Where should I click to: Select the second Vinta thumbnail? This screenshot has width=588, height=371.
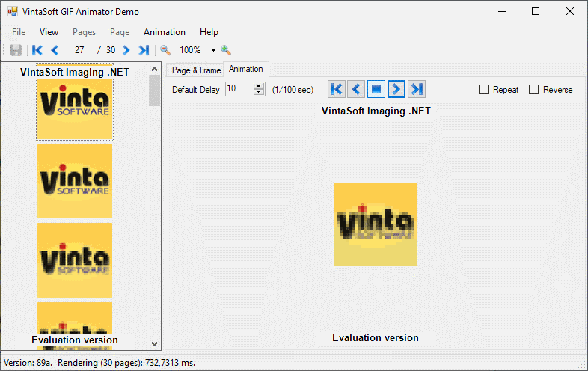click(75, 180)
